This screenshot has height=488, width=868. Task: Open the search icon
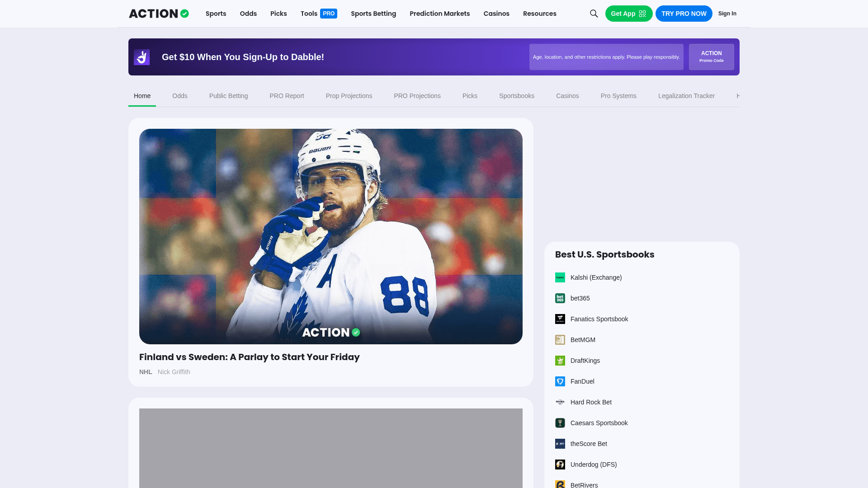pos(594,14)
